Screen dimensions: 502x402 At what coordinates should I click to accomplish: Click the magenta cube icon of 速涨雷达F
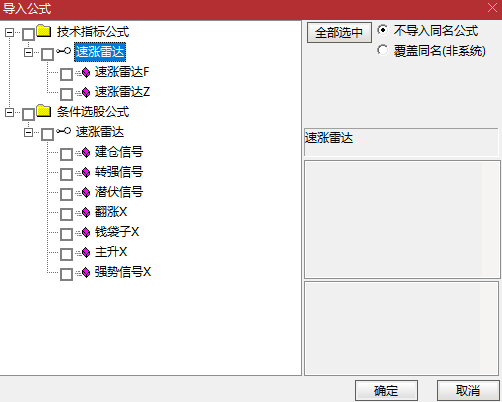(86, 72)
